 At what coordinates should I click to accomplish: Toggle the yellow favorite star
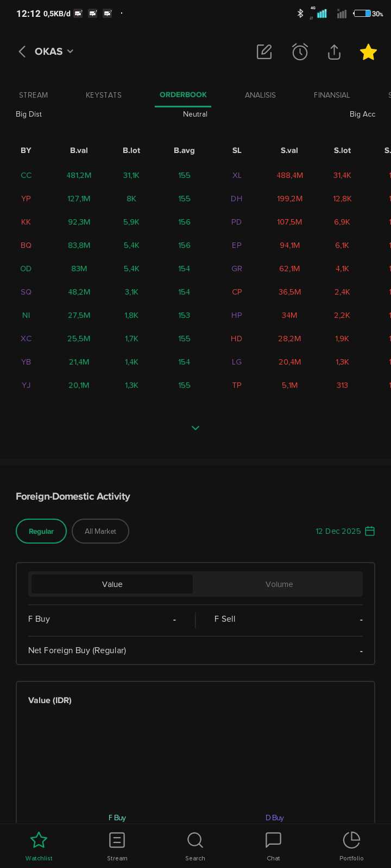coord(368,52)
